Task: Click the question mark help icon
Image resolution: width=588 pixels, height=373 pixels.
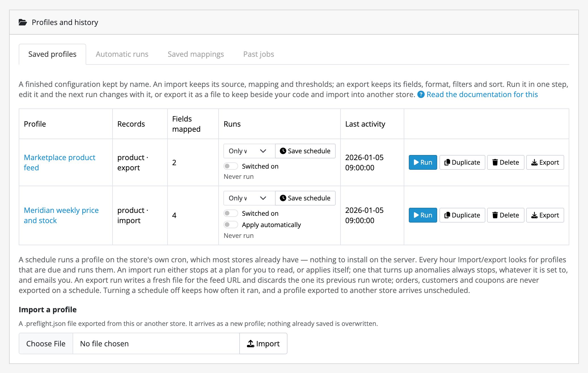Action: pos(421,95)
